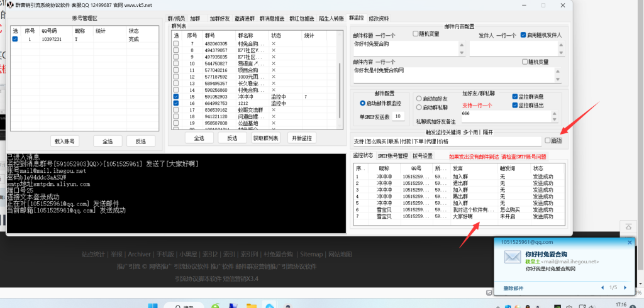Uncheck 监控群进出 checkbox

coord(515,106)
